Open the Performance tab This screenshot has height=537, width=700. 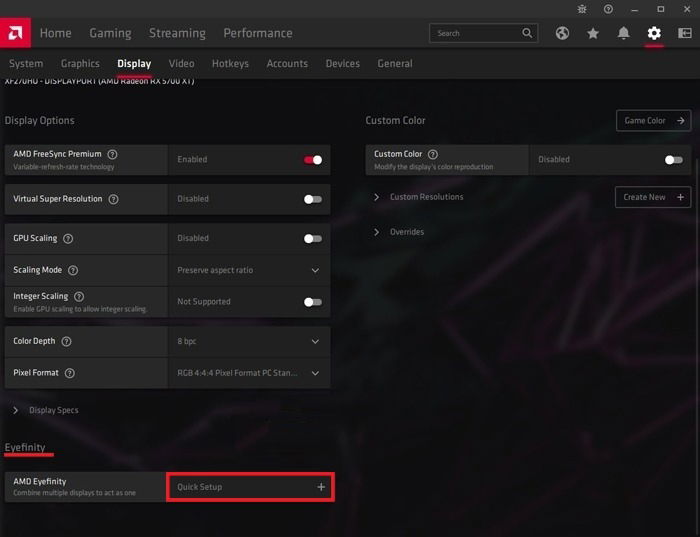point(258,33)
